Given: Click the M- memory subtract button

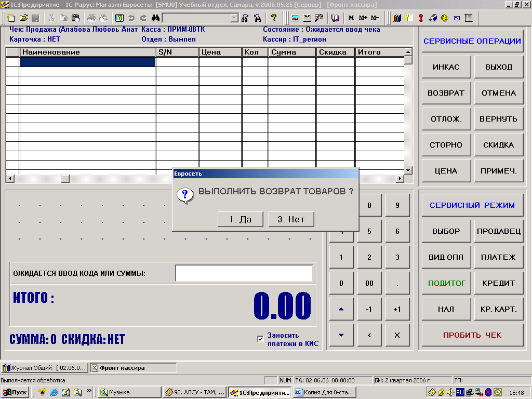Looking at the screenshot, I should click(375, 18).
